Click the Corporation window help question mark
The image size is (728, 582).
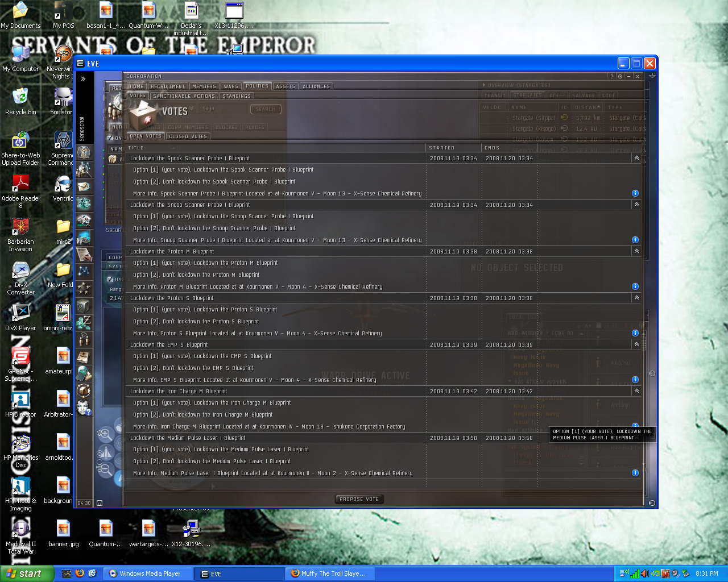click(x=612, y=76)
